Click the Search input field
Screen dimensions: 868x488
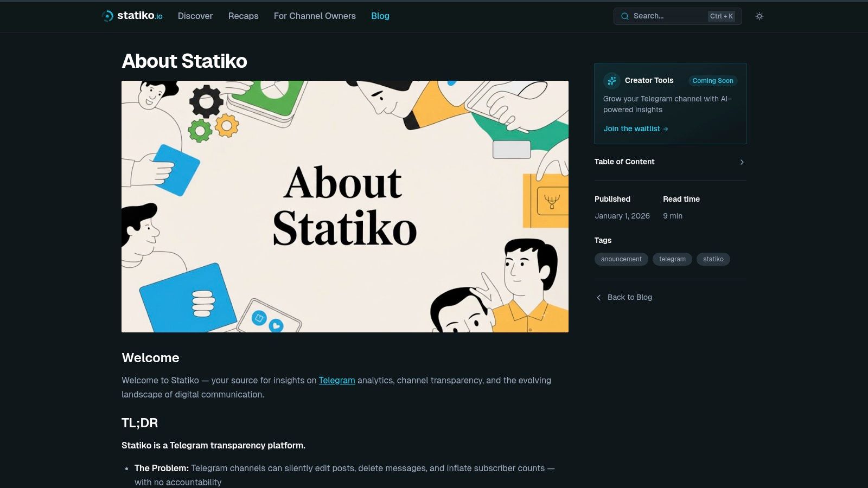(x=678, y=16)
